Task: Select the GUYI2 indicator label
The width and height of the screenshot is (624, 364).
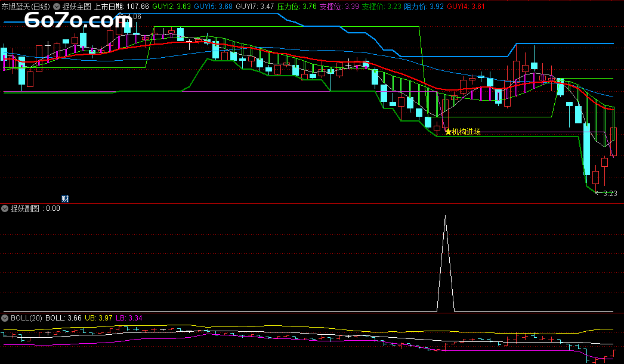Action: 172,7
